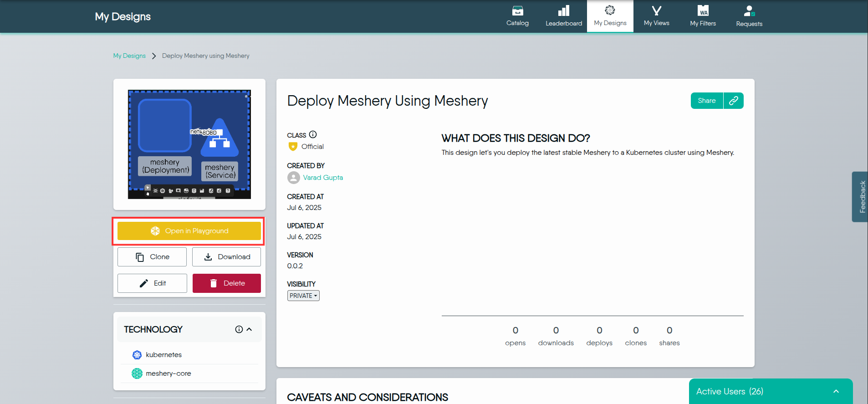Select the My Designs tab
Screen dimensions: 868x404
tap(610, 16)
